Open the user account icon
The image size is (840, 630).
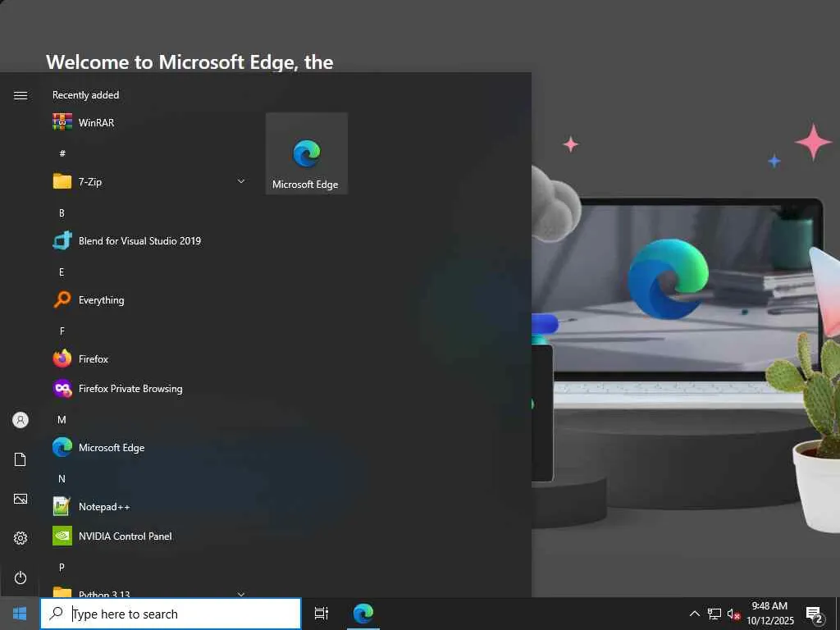(x=21, y=420)
